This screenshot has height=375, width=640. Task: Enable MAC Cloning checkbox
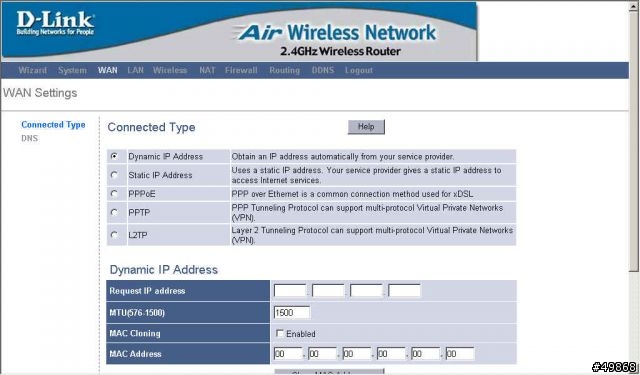point(280,333)
